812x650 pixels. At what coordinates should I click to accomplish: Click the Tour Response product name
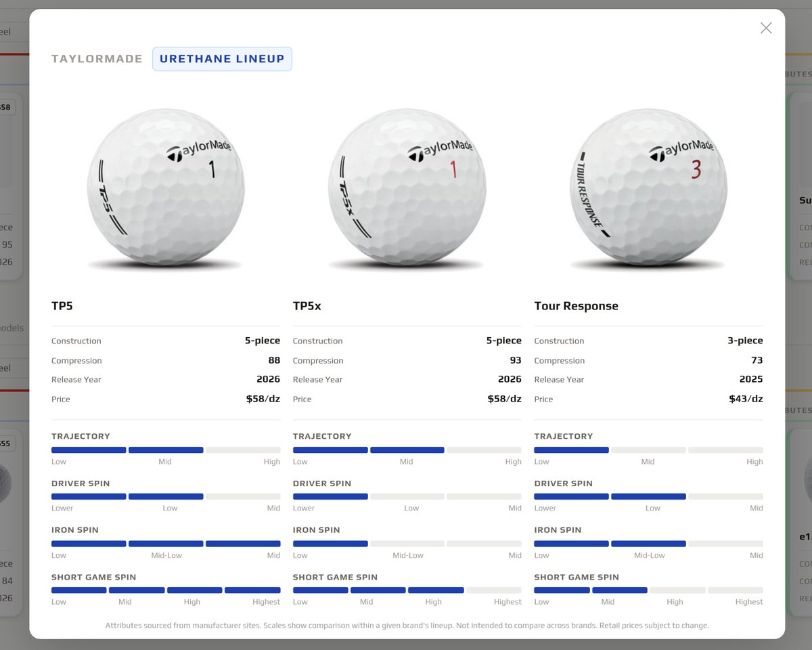[x=577, y=306]
